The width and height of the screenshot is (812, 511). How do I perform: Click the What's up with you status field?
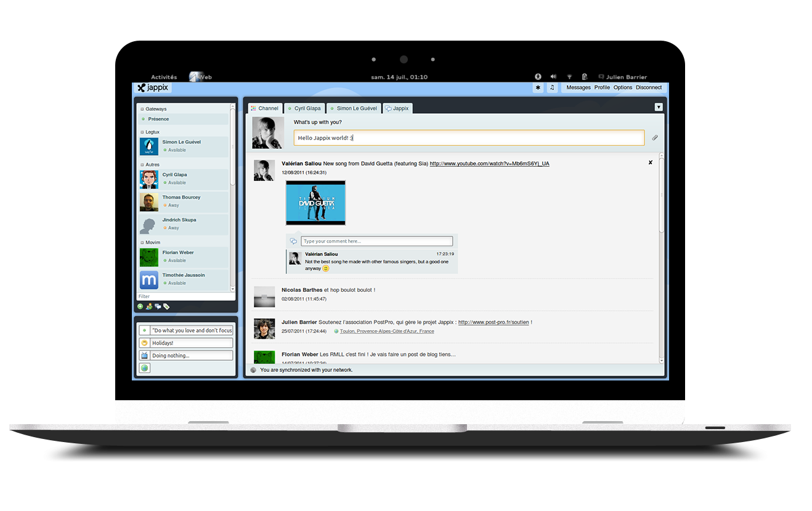pos(469,138)
